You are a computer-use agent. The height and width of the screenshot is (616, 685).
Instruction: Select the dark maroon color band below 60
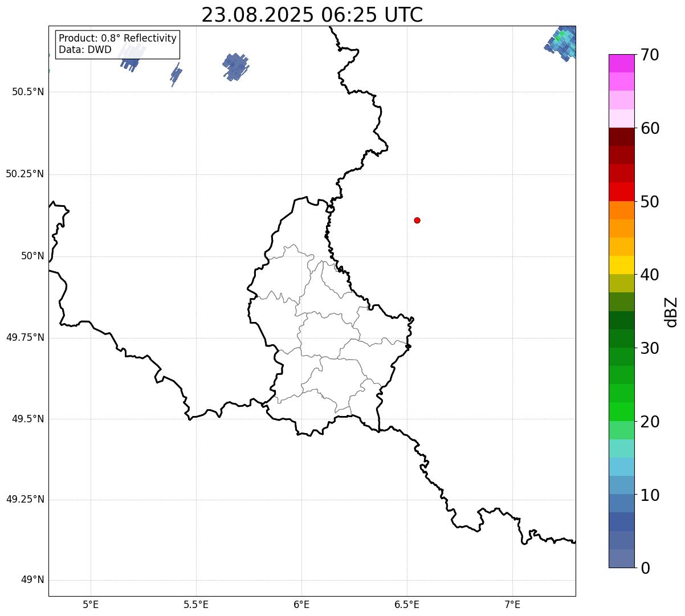click(621, 137)
